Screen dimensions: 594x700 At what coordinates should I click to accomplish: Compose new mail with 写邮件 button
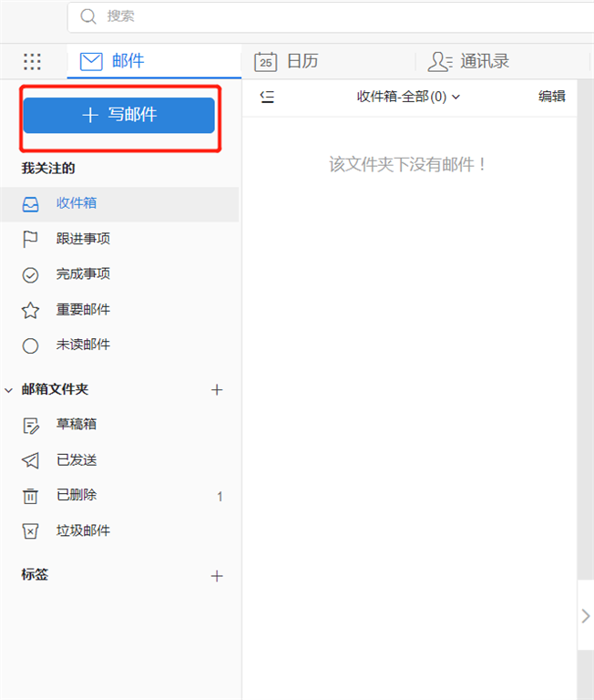(119, 115)
